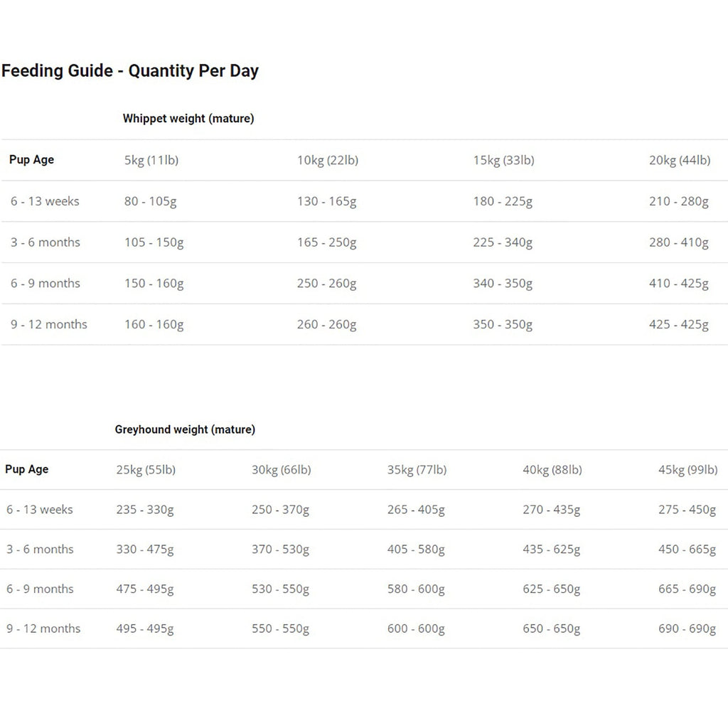The image size is (728, 728).
Task: Select the 650 - 650g cell
Action: click(x=552, y=628)
